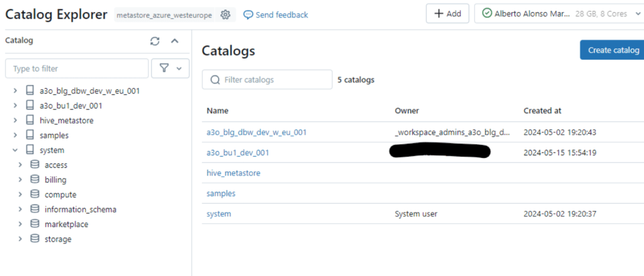Click the Send feedback speech bubble icon
The image size is (644, 276).
click(249, 14)
